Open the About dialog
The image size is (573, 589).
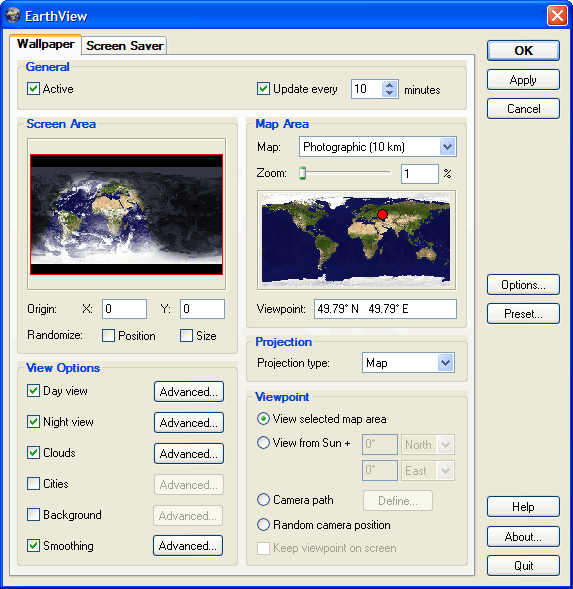click(x=523, y=537)
